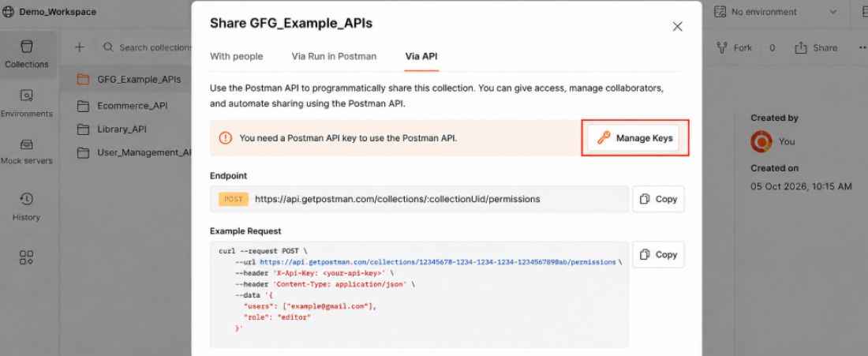Viewport: 868px width, 356px height.
Task: Click the "users" line in example request
Action: click(x=310, y=306)
